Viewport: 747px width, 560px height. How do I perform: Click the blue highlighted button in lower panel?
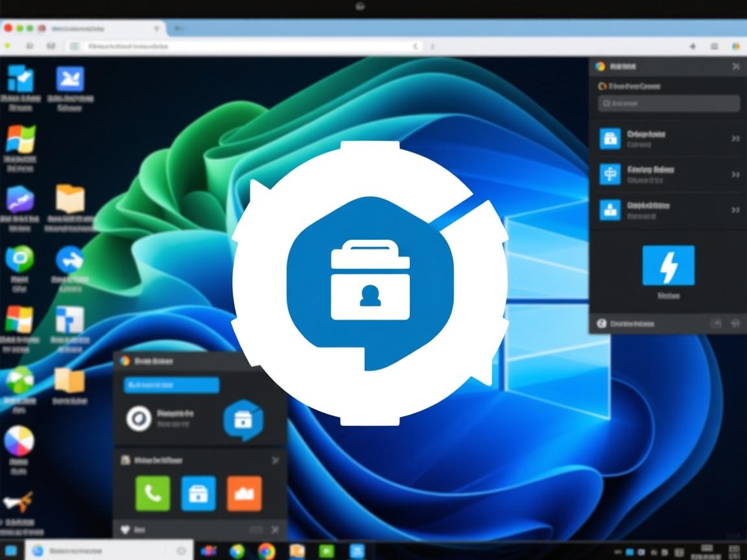tap(171, 386)
